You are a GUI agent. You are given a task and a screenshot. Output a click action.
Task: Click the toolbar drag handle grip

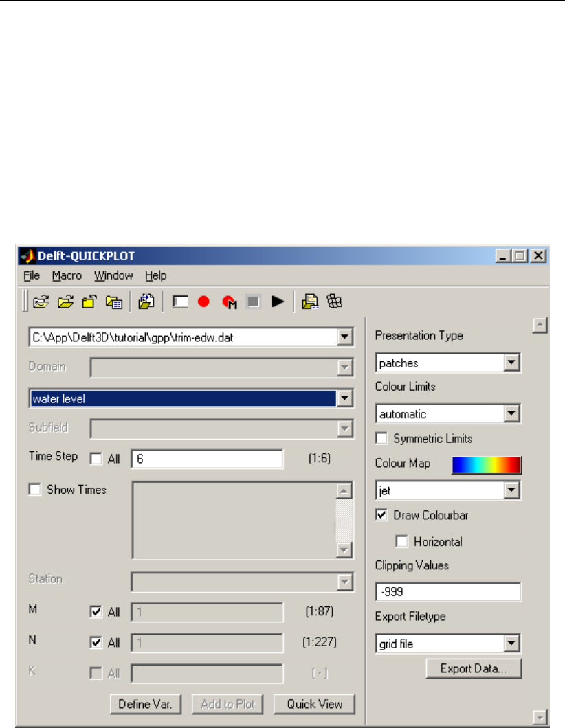coord(25,302)
